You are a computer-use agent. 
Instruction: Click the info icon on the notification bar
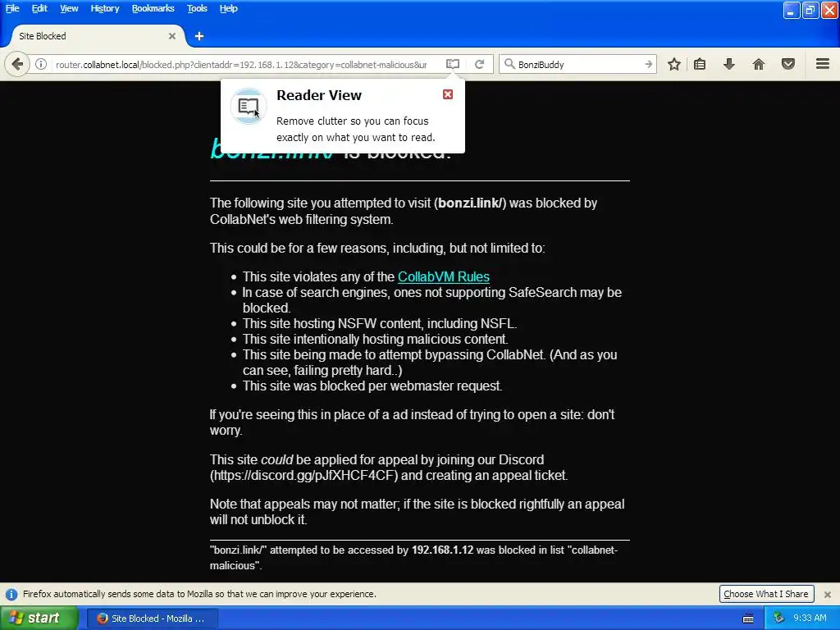pyautogui.click(x=11, y=594)
